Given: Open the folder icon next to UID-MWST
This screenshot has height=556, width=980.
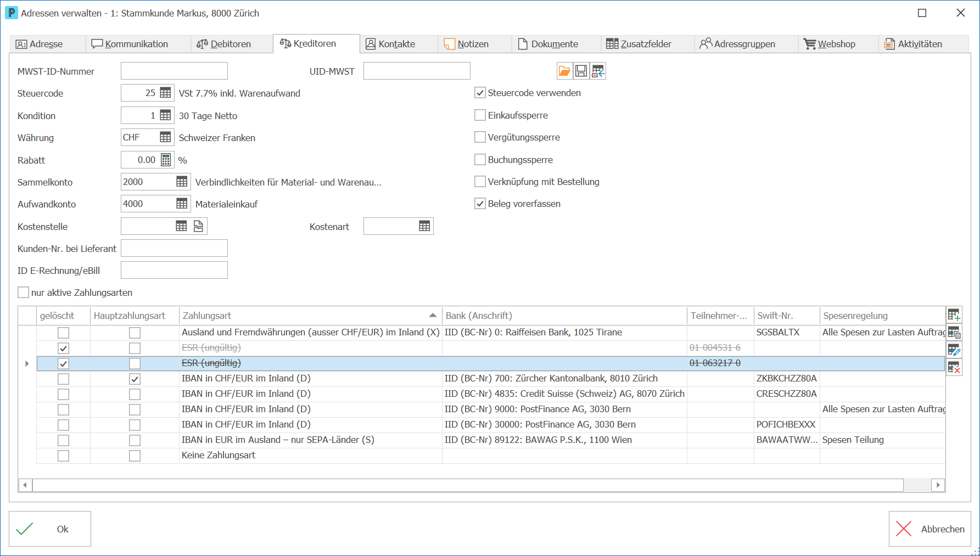Looking at the screenshot, I should pos(564,71).
